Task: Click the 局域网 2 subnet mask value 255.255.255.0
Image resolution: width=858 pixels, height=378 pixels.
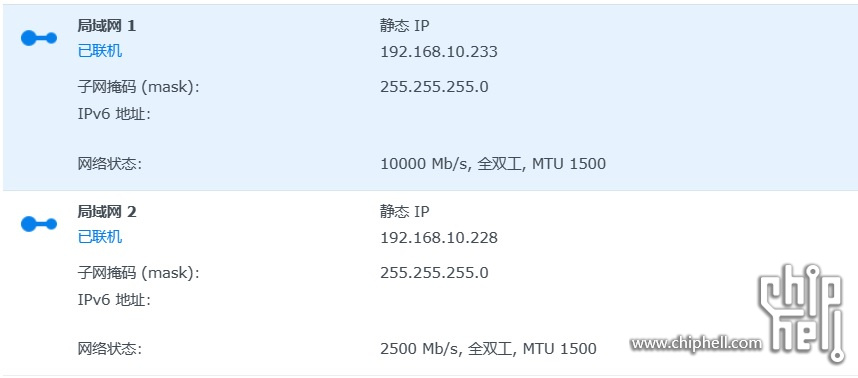Action: point(434,272)
